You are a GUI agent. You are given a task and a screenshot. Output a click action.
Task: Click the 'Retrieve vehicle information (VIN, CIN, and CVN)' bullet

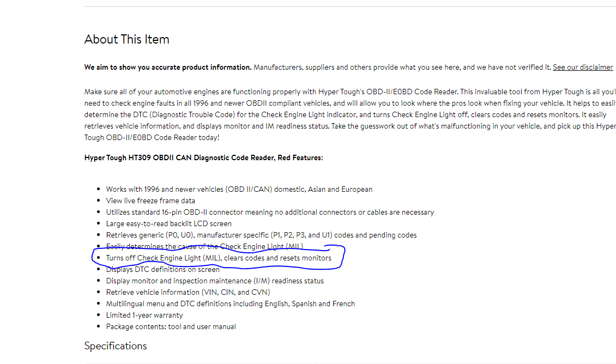(188, 293)
